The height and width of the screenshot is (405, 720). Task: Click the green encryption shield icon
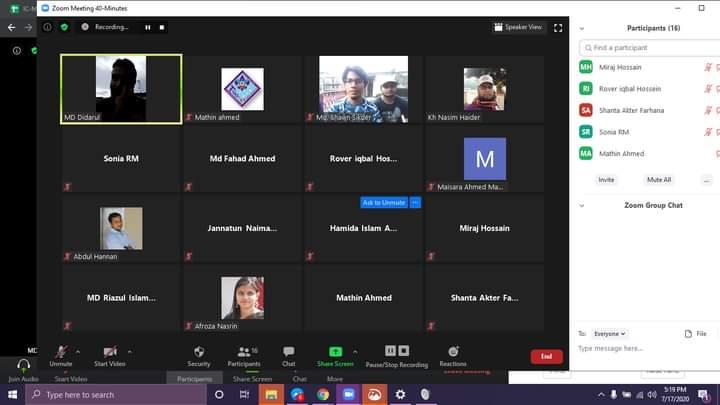coord(65,27)
